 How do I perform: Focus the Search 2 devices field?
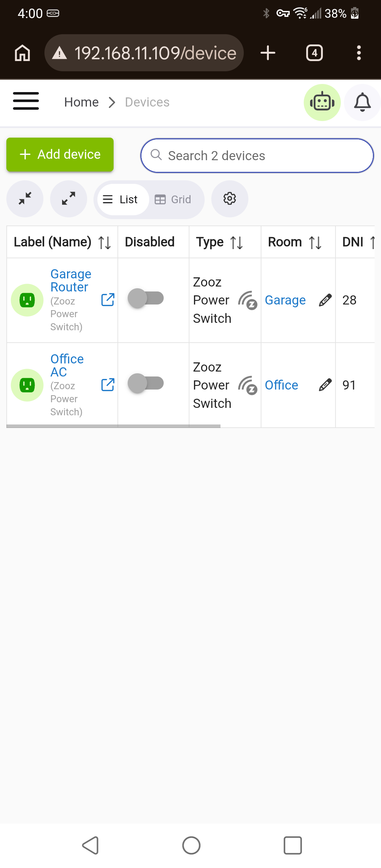tap(257, 156)
